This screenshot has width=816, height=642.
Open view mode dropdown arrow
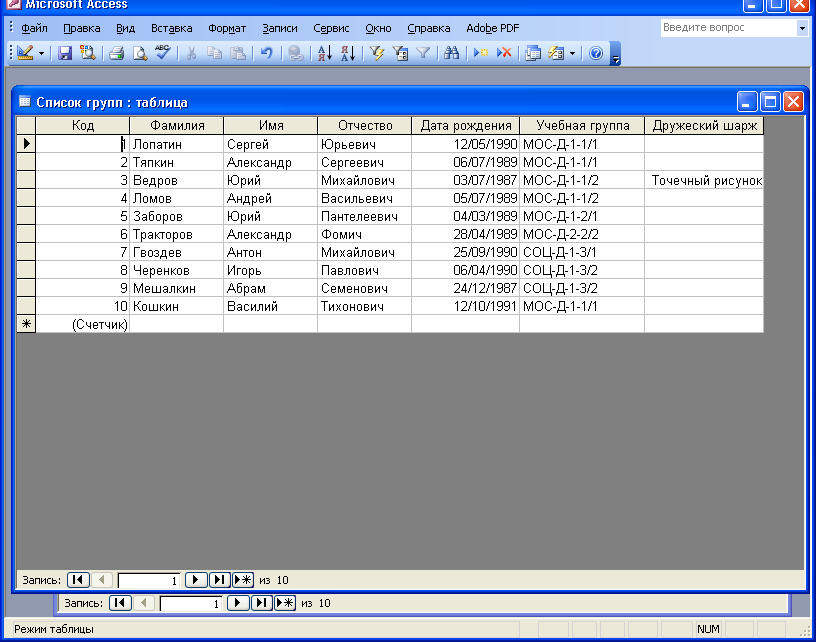[x=41, y=54]
